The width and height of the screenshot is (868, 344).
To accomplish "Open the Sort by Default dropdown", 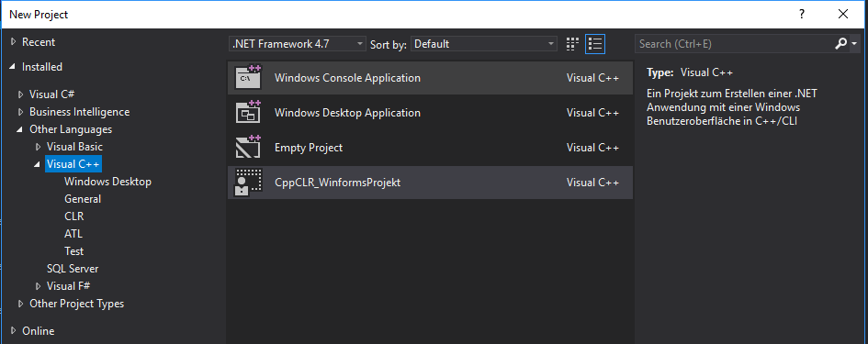I will click(484, 44).
